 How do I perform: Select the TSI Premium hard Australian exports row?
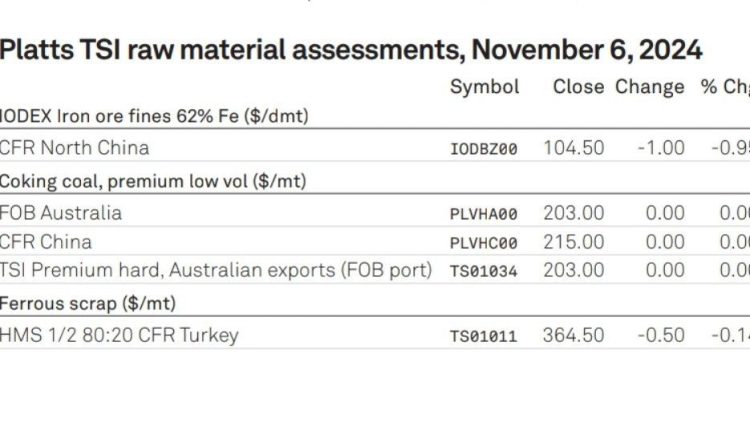(x=375, y=270)
